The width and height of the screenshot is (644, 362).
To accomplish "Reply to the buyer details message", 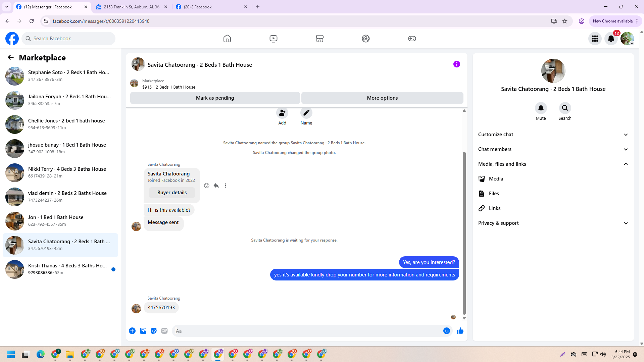I will tap(216, 186).
